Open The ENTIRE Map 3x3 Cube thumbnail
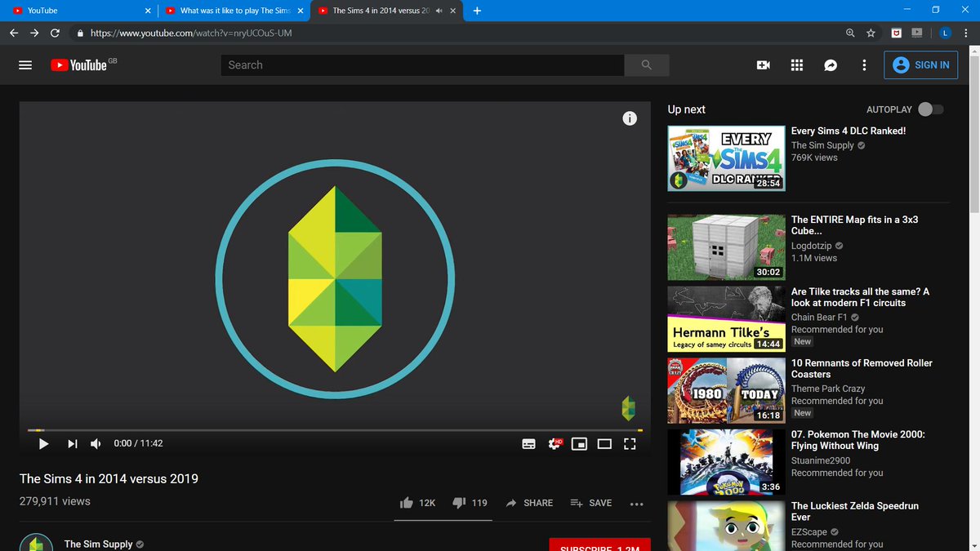Image resolution: width=980 pixels, height=551 pixels. tap(726, 247)
